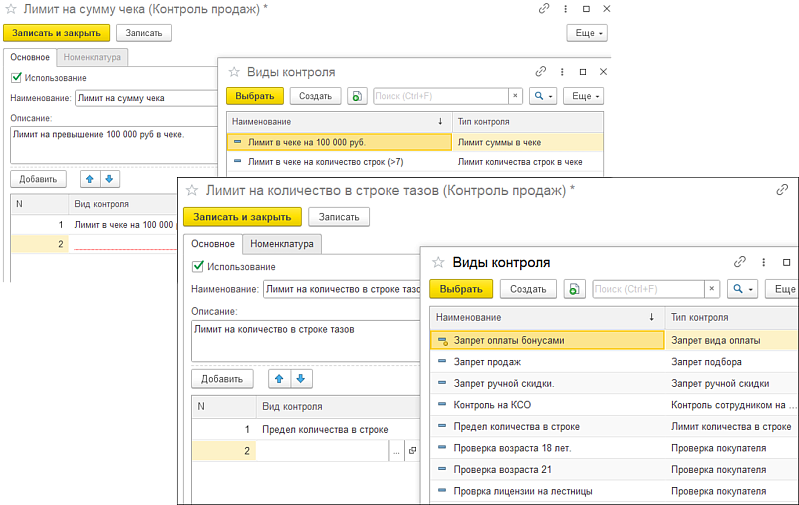This screenshot has height=505, width=799.
Task: Click favorite star of Лимит на сумму чека window
Action: (11, 9)
